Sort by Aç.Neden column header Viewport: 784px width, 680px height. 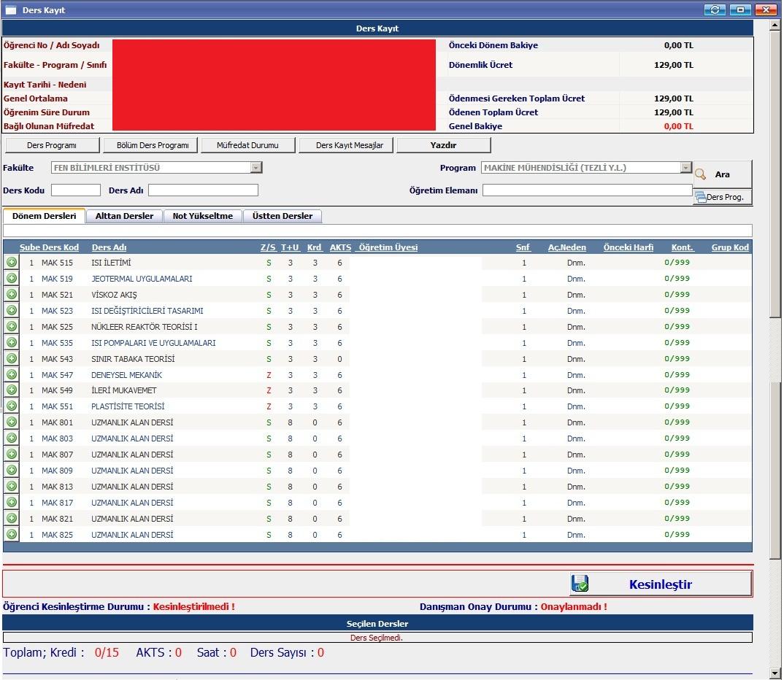point(567,247)
